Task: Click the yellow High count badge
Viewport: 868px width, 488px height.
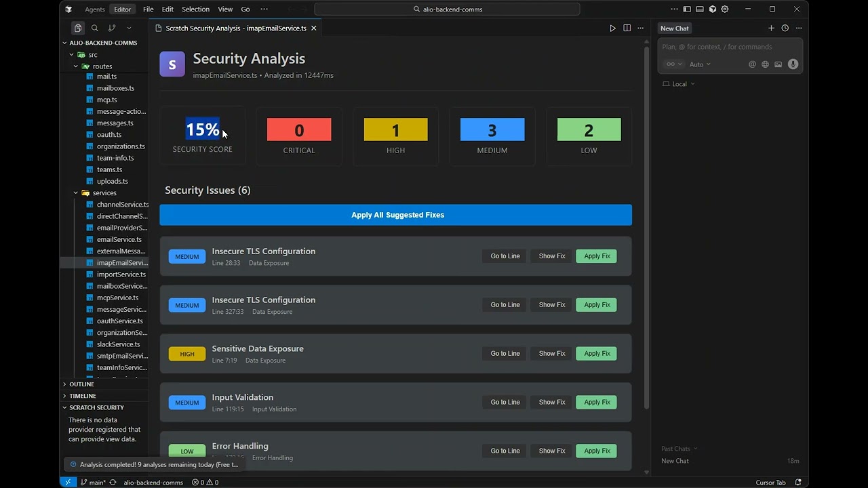Action: (396, 129)
